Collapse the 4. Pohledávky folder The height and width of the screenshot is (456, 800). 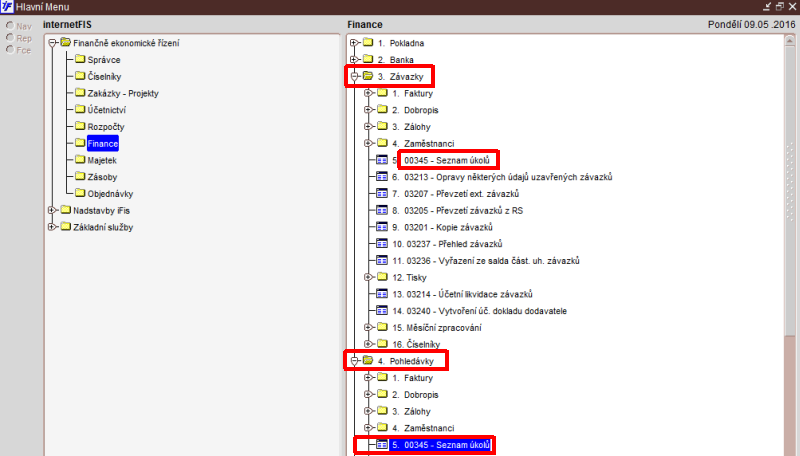[x=355, y=361]
